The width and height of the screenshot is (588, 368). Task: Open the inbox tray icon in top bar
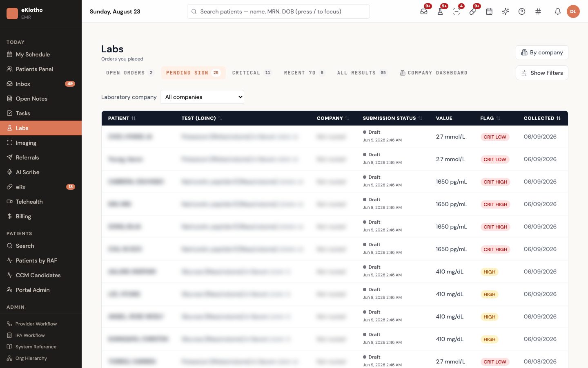click(424, 11)
